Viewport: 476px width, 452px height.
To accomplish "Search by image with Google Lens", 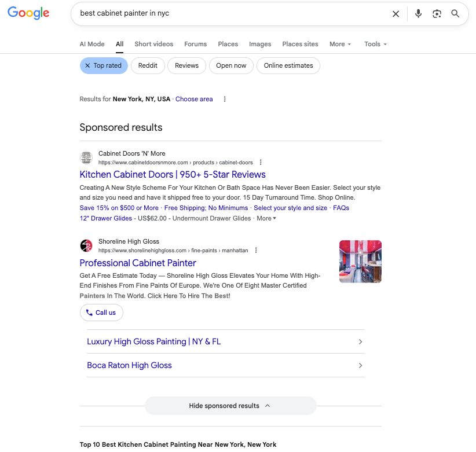I will coord(437,14).
